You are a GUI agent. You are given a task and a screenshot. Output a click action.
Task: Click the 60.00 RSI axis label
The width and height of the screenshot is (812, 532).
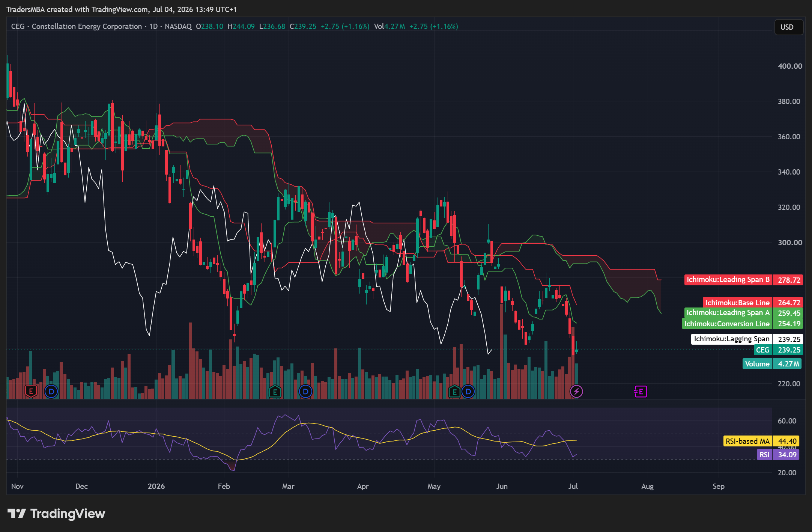point(787,421)
